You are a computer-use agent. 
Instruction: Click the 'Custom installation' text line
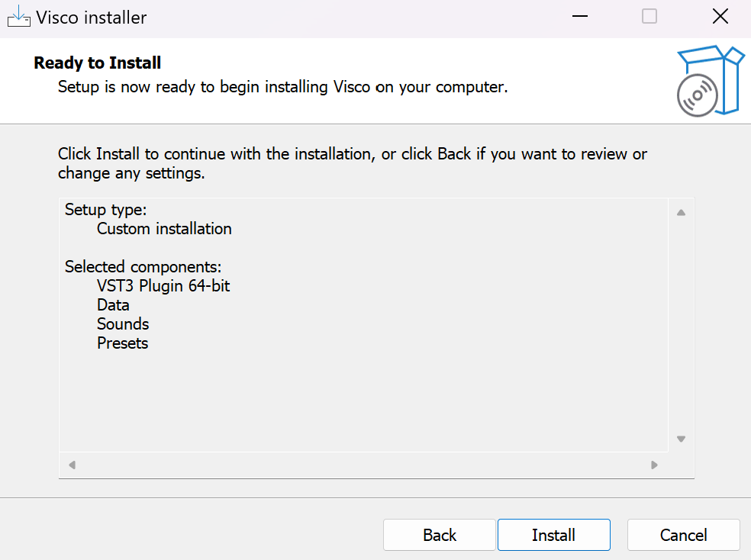tap(164, 228)
